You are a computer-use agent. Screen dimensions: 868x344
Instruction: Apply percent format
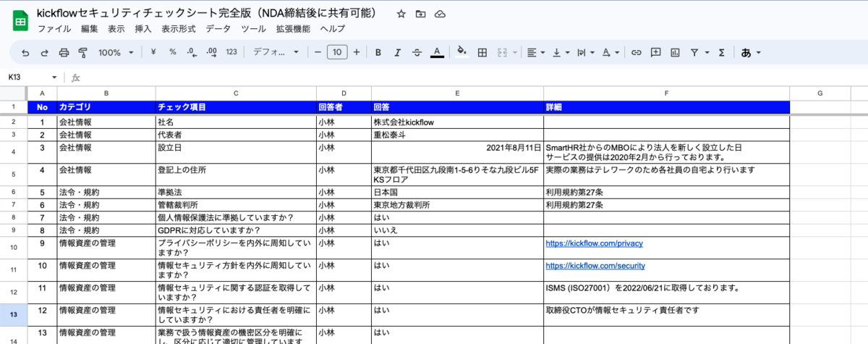point(172,52)
